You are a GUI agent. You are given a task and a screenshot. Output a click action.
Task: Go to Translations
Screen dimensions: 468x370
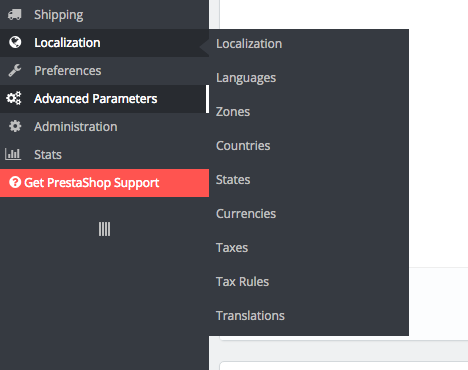[x=250, y=316]
